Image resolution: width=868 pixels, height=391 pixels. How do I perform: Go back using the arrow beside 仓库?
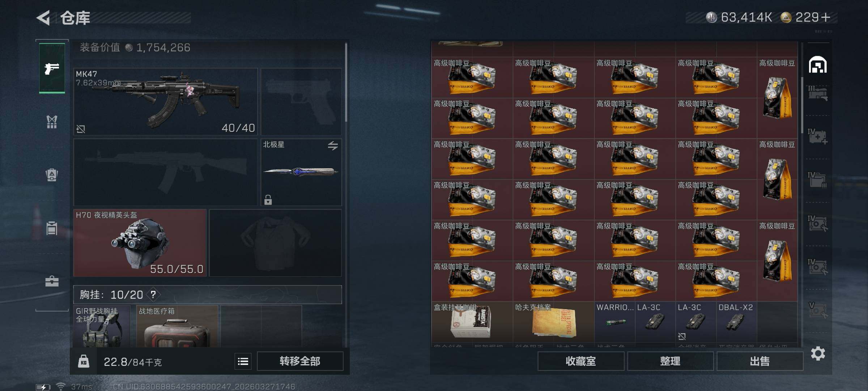tap(43, 18)
